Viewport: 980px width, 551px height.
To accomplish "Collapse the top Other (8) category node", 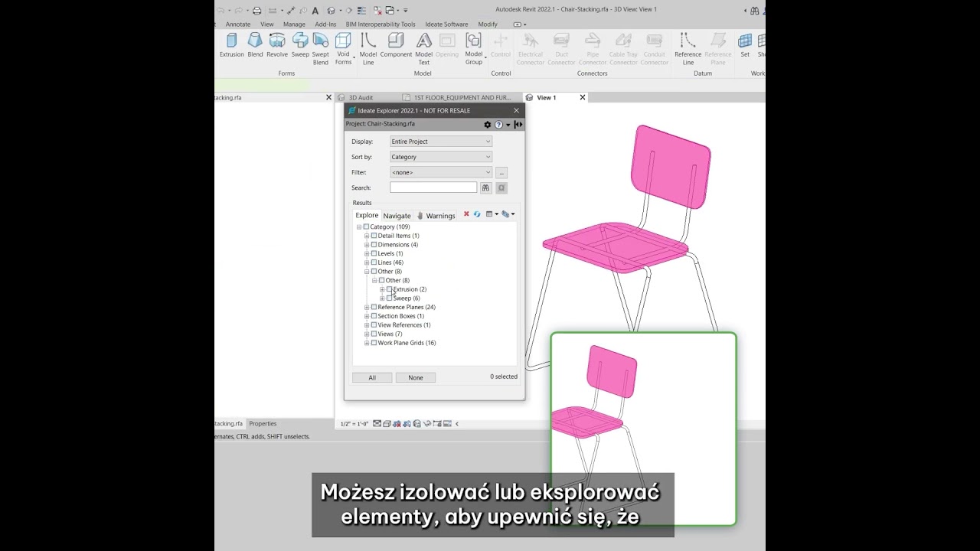I will 367,271.
